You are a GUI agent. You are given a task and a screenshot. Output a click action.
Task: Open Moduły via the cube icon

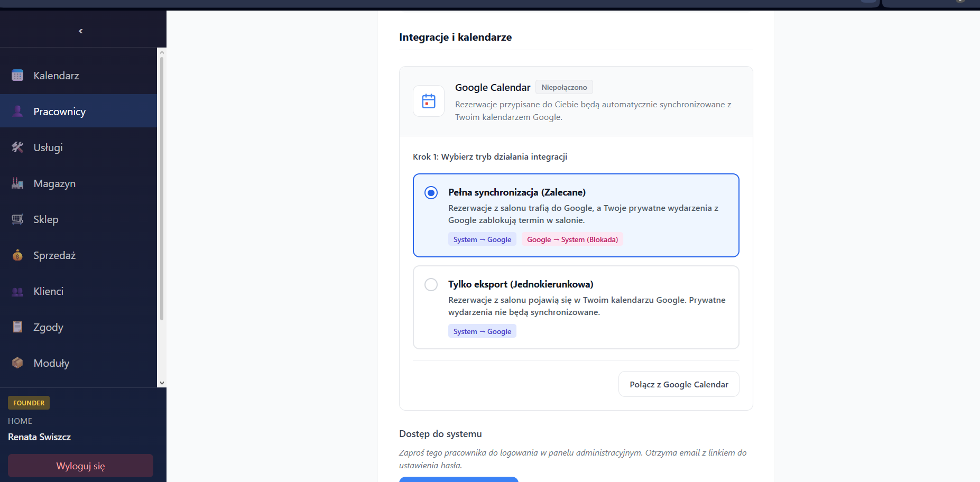pyautogui.click(x=17, y=363)
